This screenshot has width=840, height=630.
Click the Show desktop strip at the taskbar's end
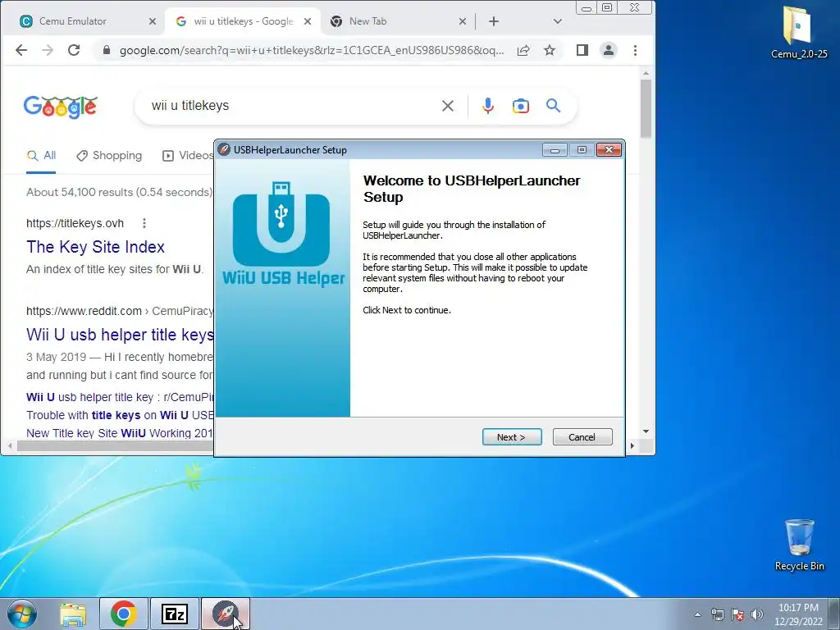pos(834,614)
